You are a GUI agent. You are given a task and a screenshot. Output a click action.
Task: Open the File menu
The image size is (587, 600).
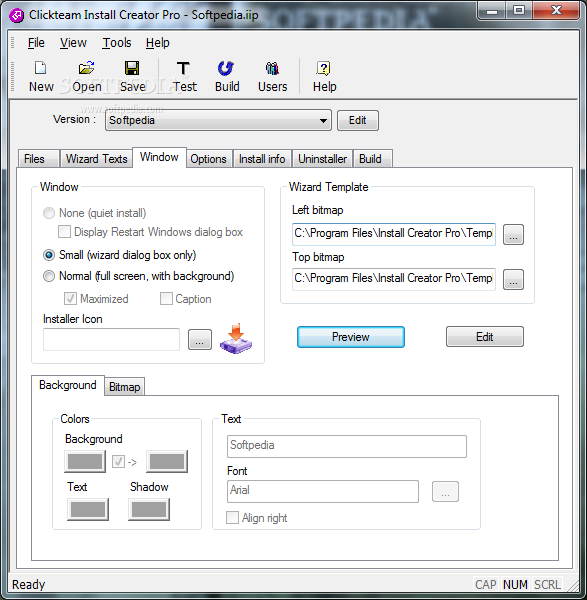pos(36,43)
